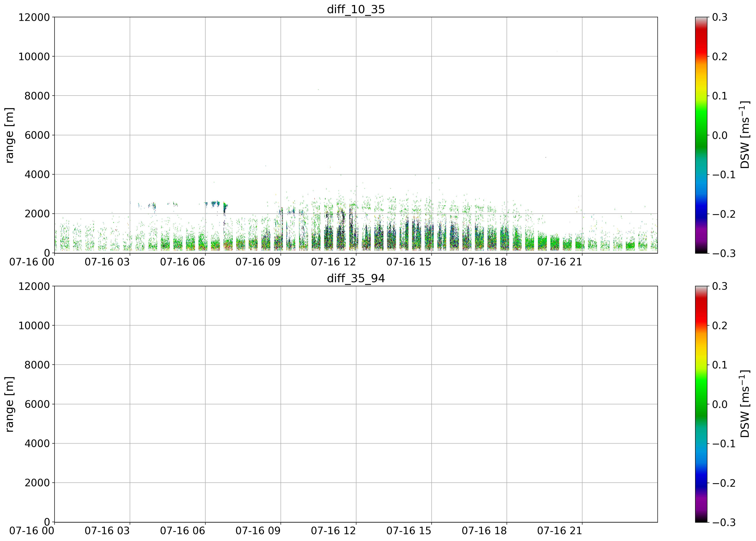This screenshot has width=756, height=541.
Task: Click the 8000 y-tick on diff_35_94
Action: click(x=37, y=365)
